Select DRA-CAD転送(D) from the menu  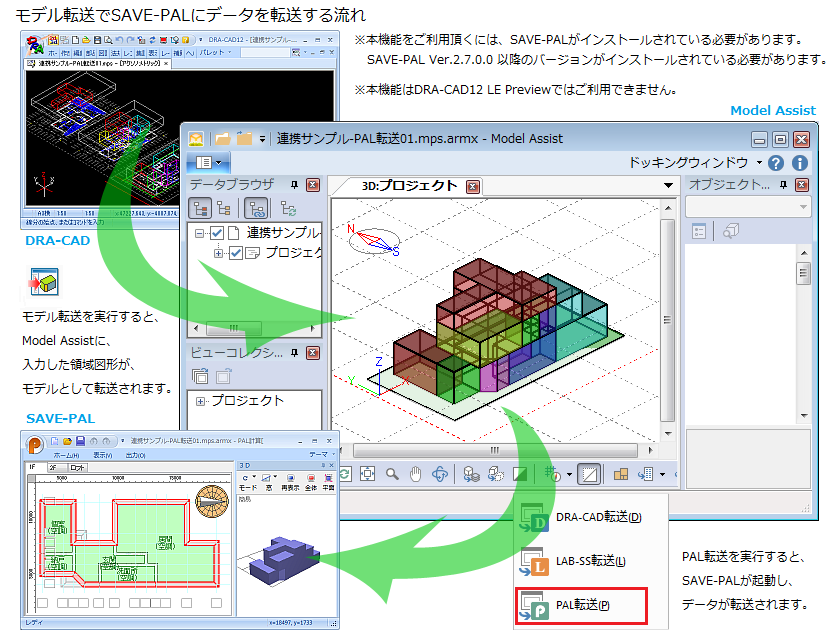click(x=590, y=517)
